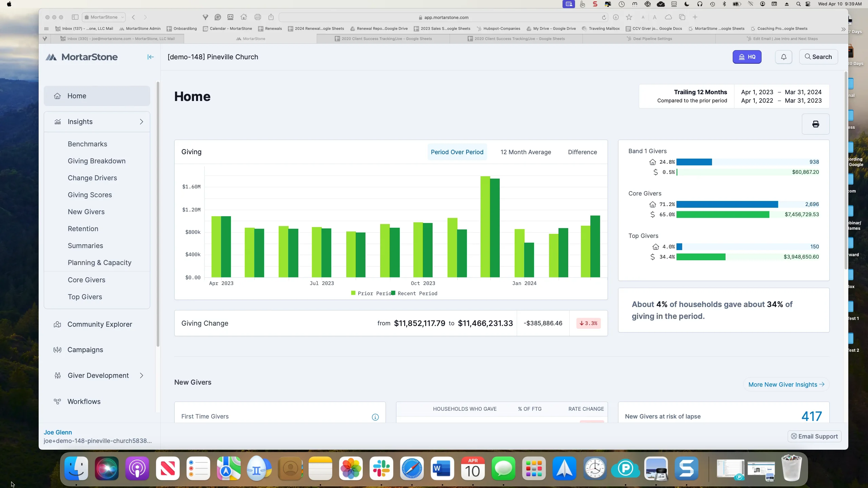Click the HQ button
The height and width of the screenshot is (488, 868).
pos(747,57)
